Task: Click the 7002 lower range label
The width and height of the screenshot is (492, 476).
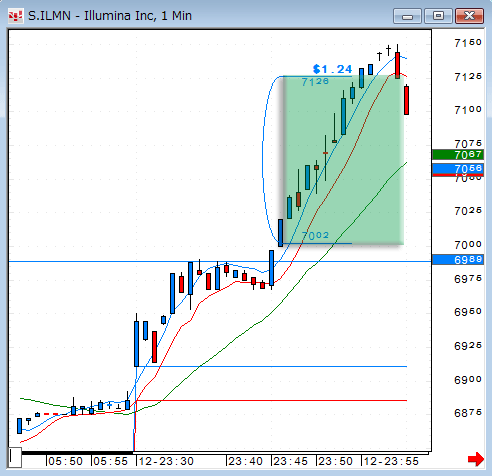Action: (x=315, y=236)
